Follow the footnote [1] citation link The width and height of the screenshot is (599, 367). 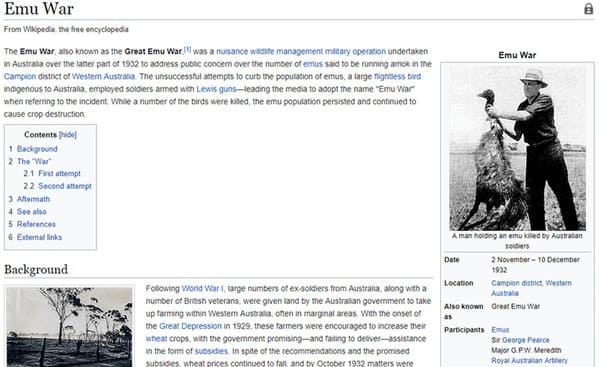tap(188, 50)
